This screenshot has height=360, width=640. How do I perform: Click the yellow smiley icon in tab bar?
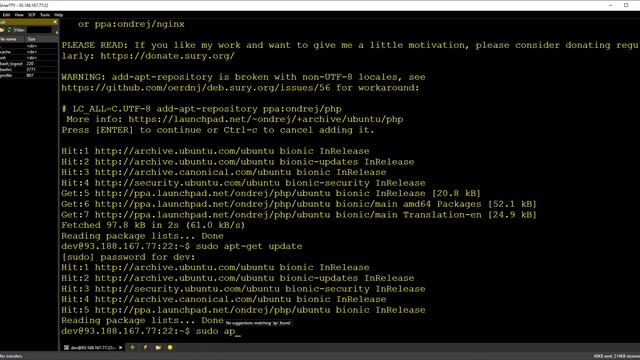coord(170,347)
